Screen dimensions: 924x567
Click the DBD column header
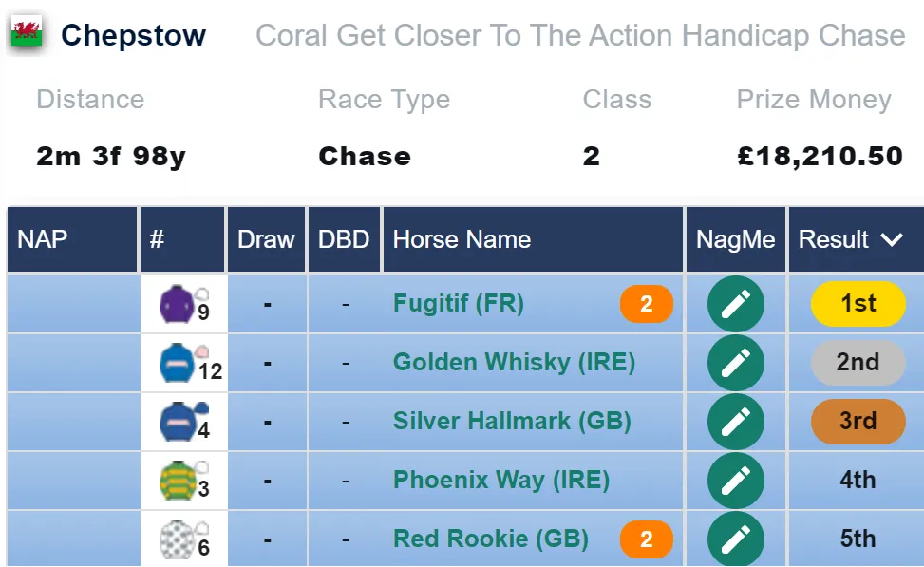point(344,239)
